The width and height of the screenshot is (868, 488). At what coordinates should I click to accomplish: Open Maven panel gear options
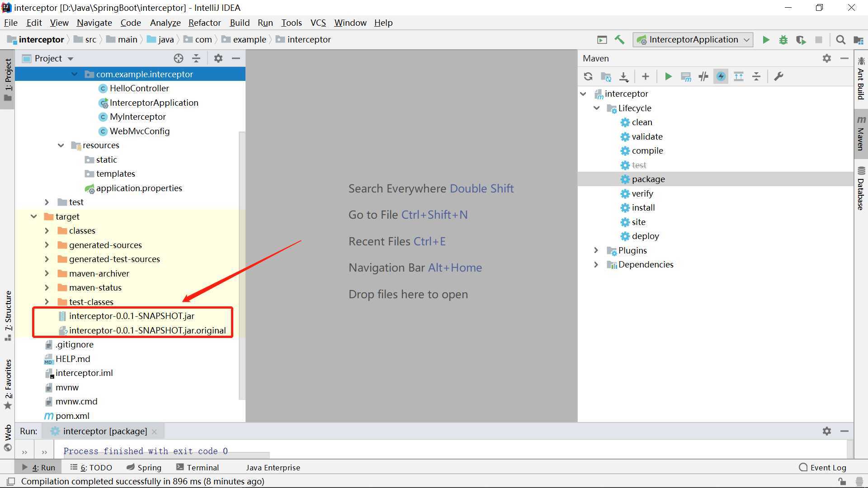(x=826, y=58)
